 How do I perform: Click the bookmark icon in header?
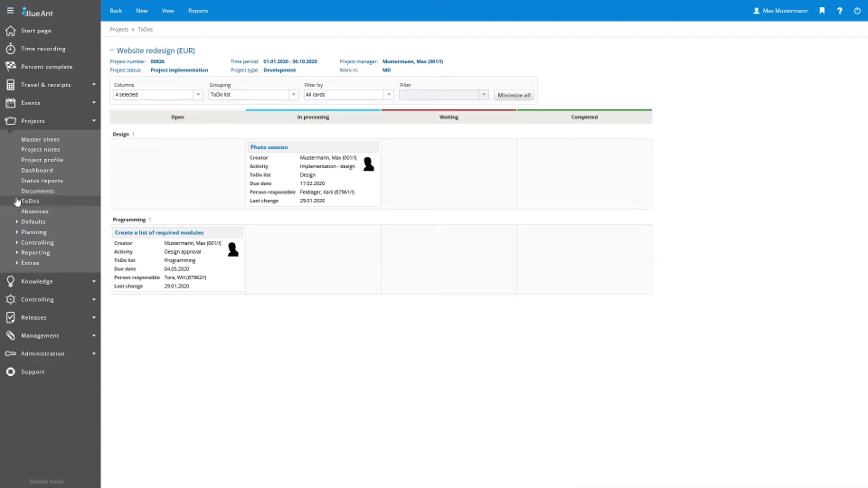pos(822,11)
